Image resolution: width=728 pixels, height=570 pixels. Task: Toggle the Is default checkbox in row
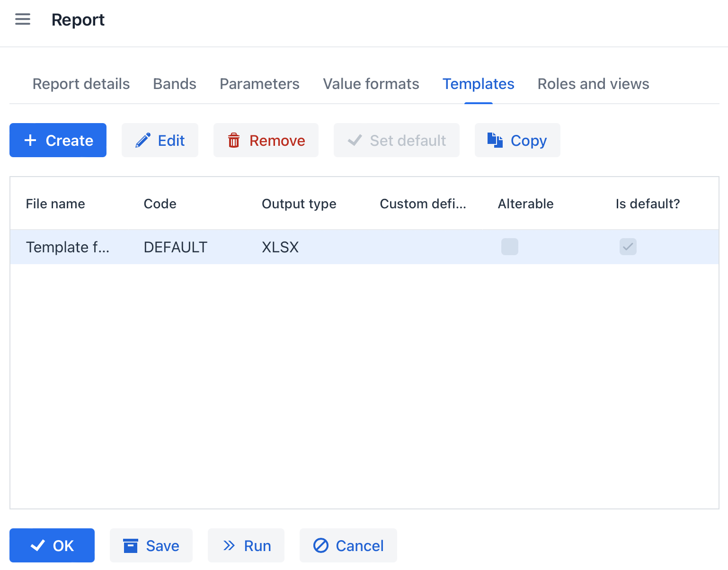628,247
